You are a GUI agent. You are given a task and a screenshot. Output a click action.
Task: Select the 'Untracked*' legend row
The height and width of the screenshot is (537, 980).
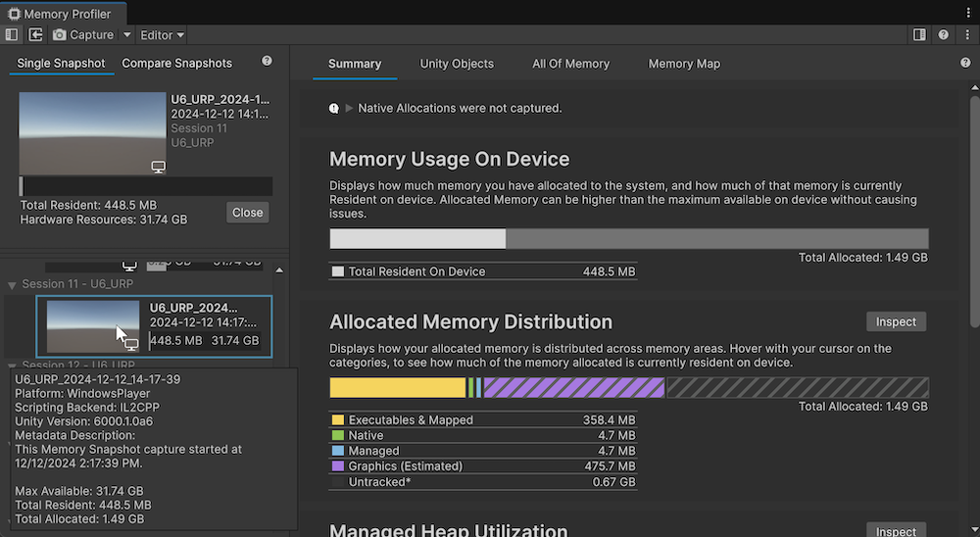tap(483, 482)
